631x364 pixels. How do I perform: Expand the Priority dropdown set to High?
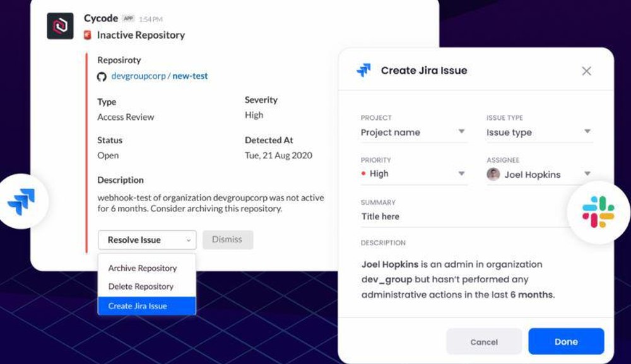(x=414, y=174)
